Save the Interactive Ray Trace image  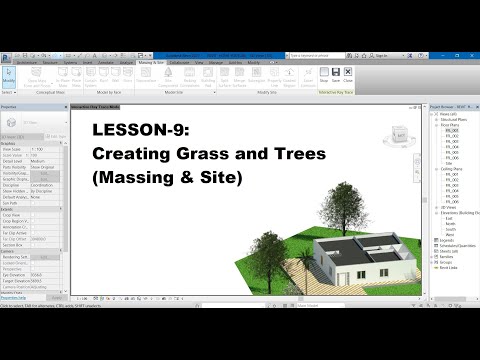[336, 75]
